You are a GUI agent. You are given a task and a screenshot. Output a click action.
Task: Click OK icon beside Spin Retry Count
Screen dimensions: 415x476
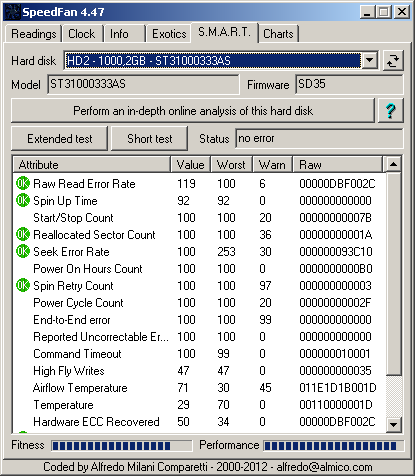pos(23,285)
